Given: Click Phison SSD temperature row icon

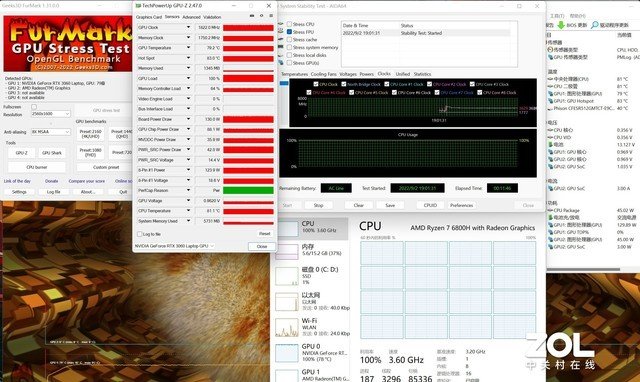Looking at the screenshot, I should pyautogui.click(x=550, y=108).
